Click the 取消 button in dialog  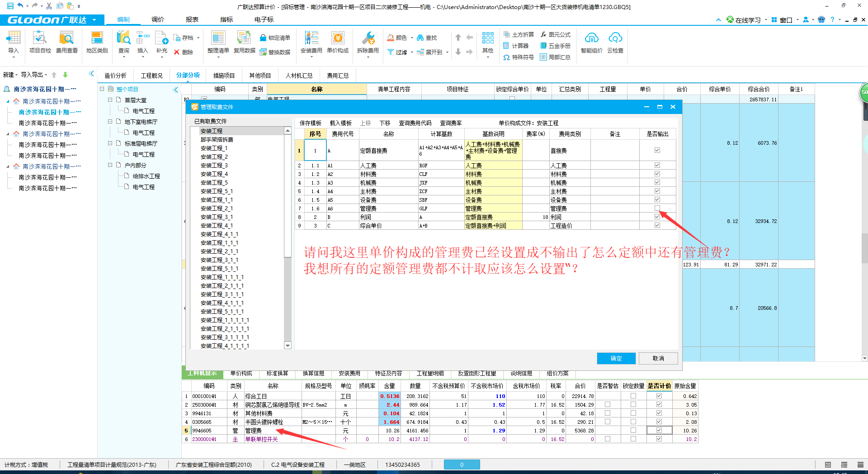tap(658, 359)
